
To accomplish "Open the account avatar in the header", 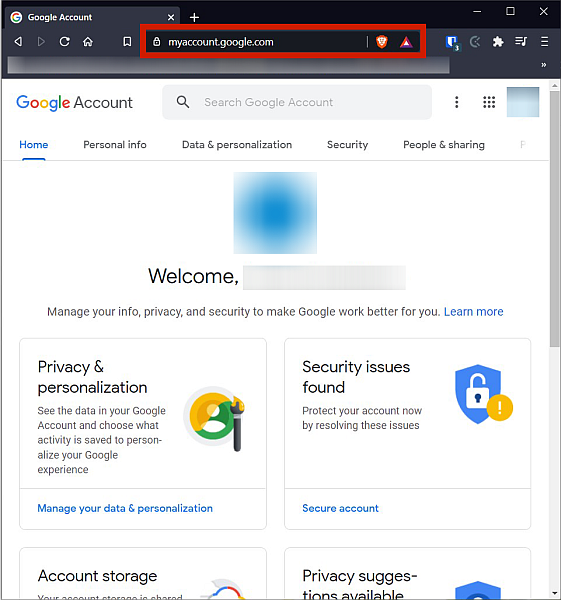I will [x=523, y=102].
